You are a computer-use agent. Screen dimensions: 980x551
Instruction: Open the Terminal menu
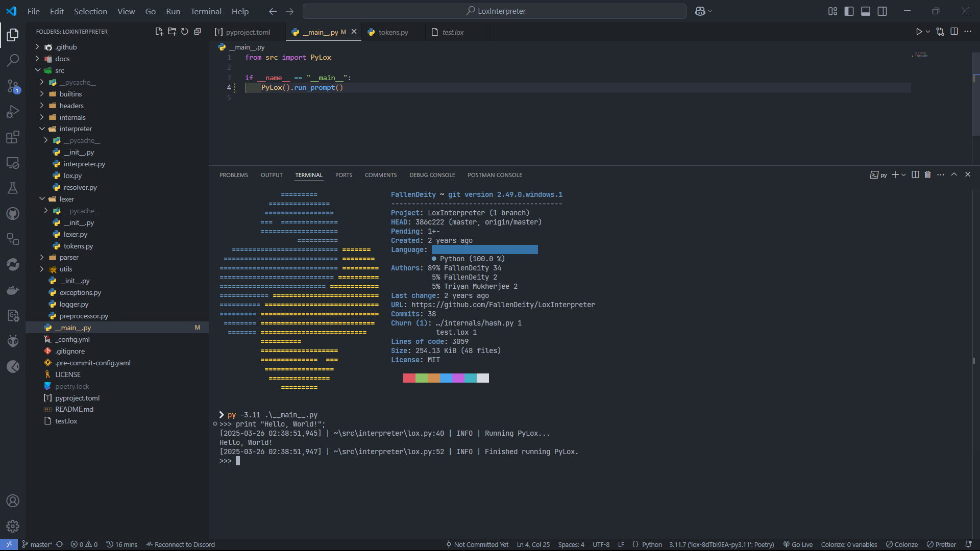click(206, 11)
